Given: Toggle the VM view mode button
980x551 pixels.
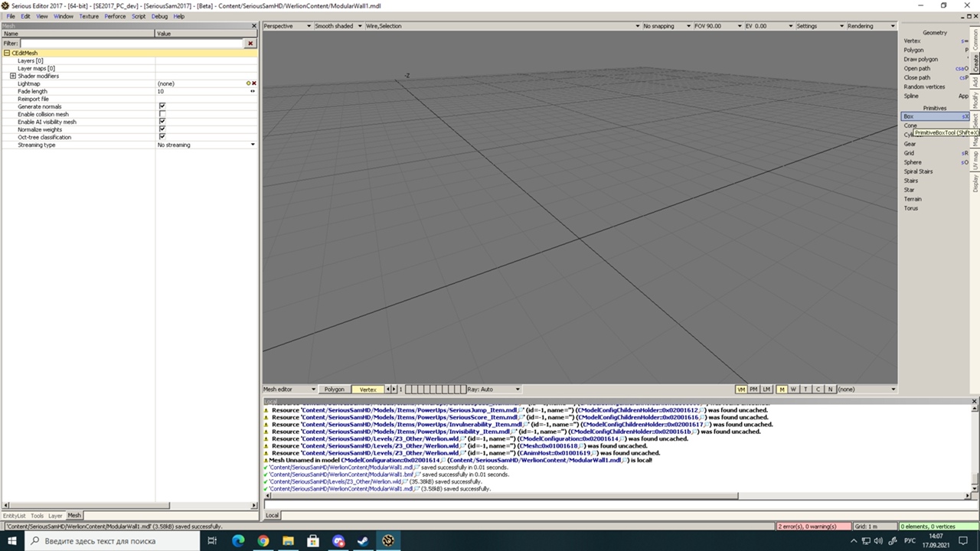Looking at the screenshot, I should click(x=740, y=390).
